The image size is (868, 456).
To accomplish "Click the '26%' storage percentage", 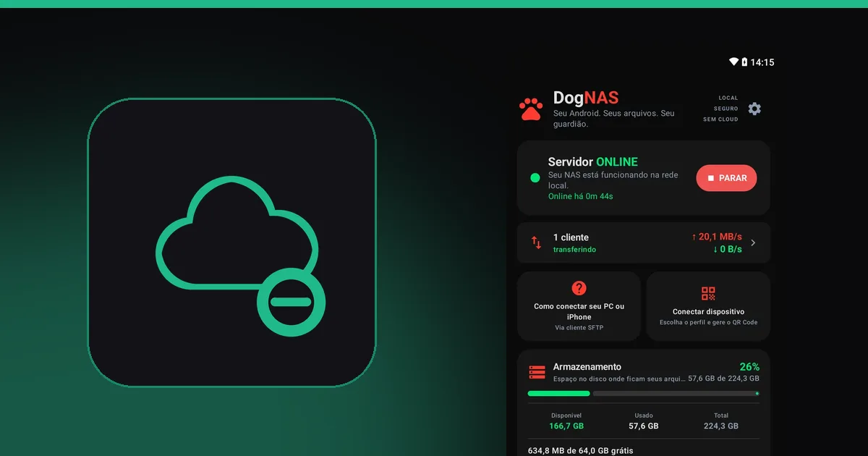I will tap(749, 367).
